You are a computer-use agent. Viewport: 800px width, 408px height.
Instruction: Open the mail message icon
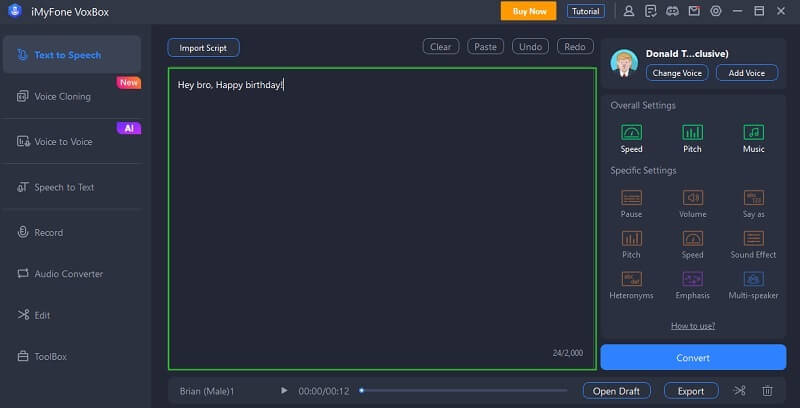(x=694, y=11)
